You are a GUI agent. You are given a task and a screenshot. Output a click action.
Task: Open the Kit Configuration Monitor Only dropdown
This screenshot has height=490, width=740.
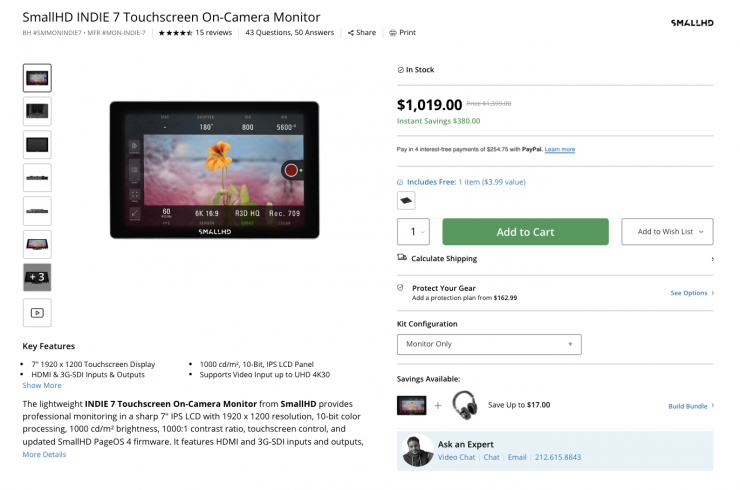[x=489, y=344]
